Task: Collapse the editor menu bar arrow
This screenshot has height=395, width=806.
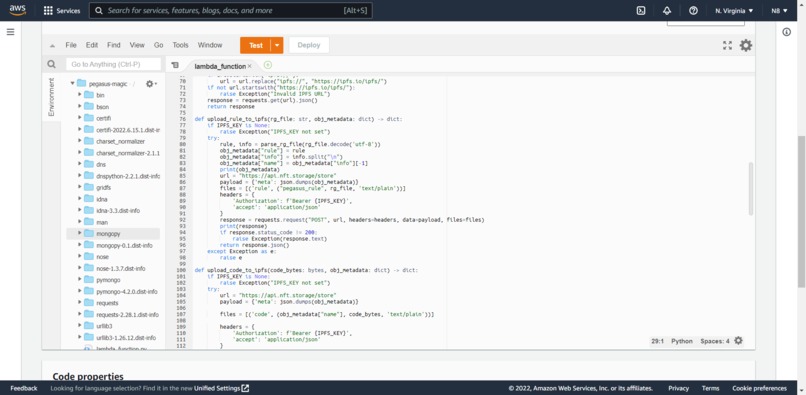Action: click(x=52, y=46)
